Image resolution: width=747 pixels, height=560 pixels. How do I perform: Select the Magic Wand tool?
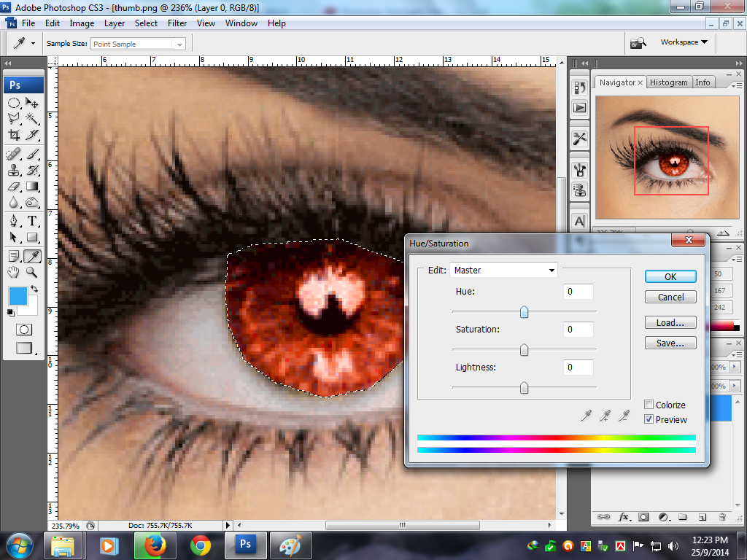pyautogui.click(x=32, y=118)
